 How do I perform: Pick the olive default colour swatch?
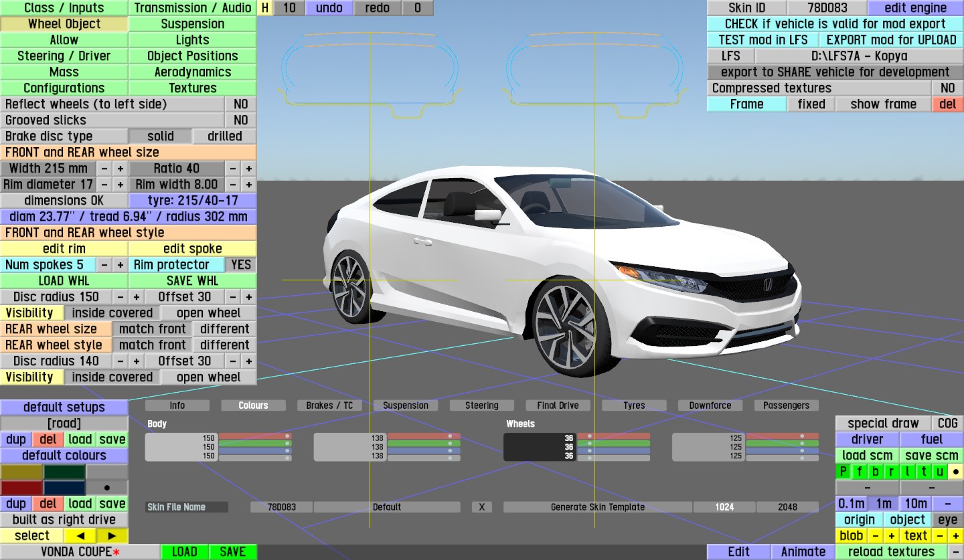21,472
